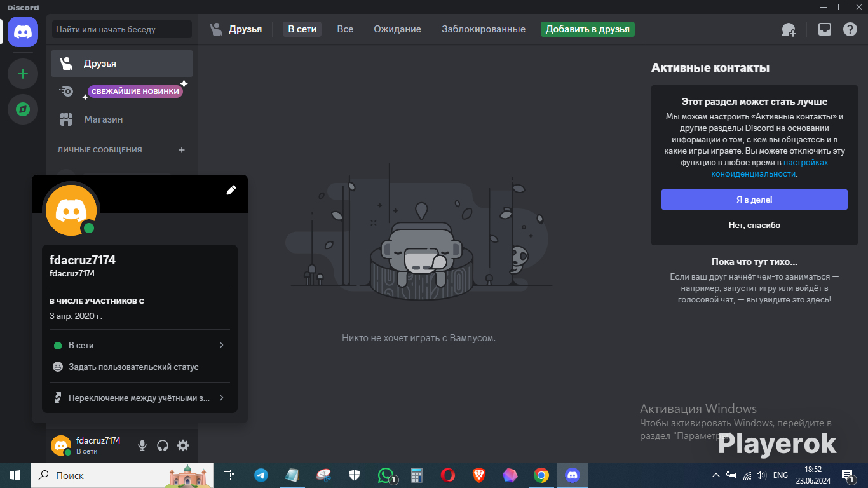Switch to the «Все» friends tab
The width and height of the screenshot is (868, 488).
345,29
